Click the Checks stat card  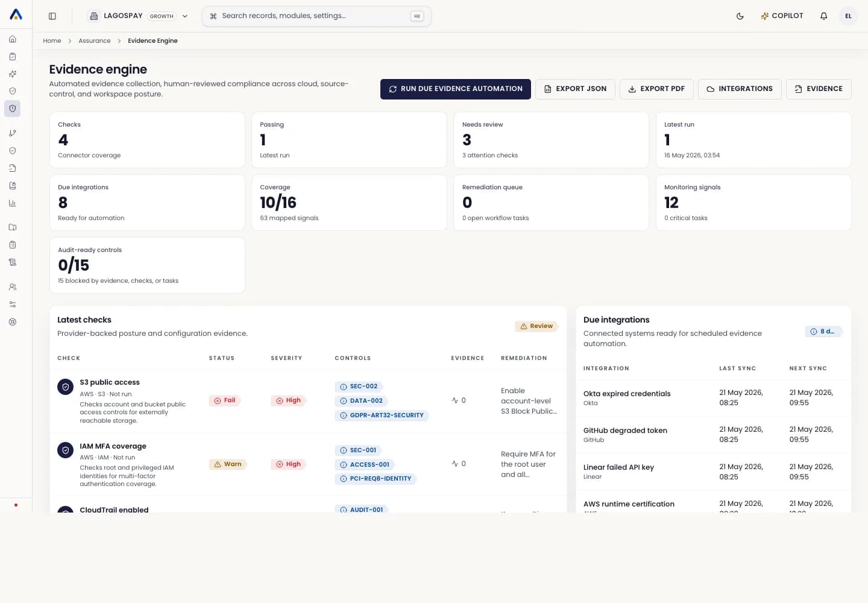pyautogui.click(x=147, y=140)
